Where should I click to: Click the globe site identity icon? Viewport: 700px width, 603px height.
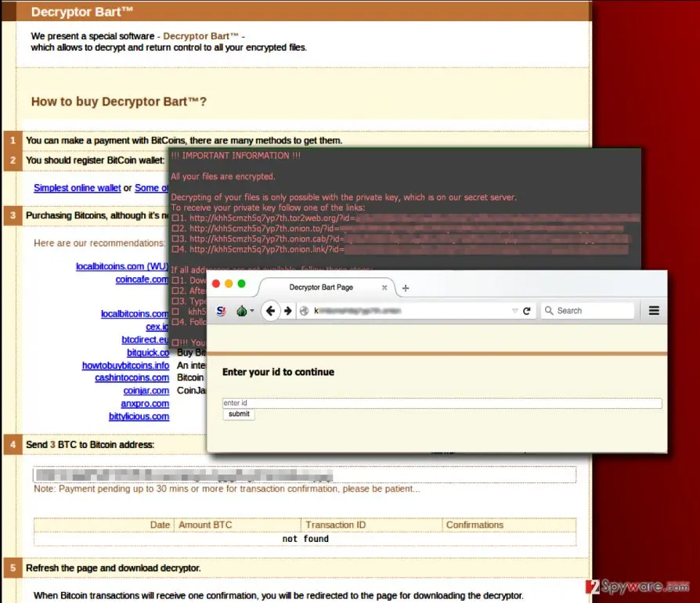tap(305, 311)
